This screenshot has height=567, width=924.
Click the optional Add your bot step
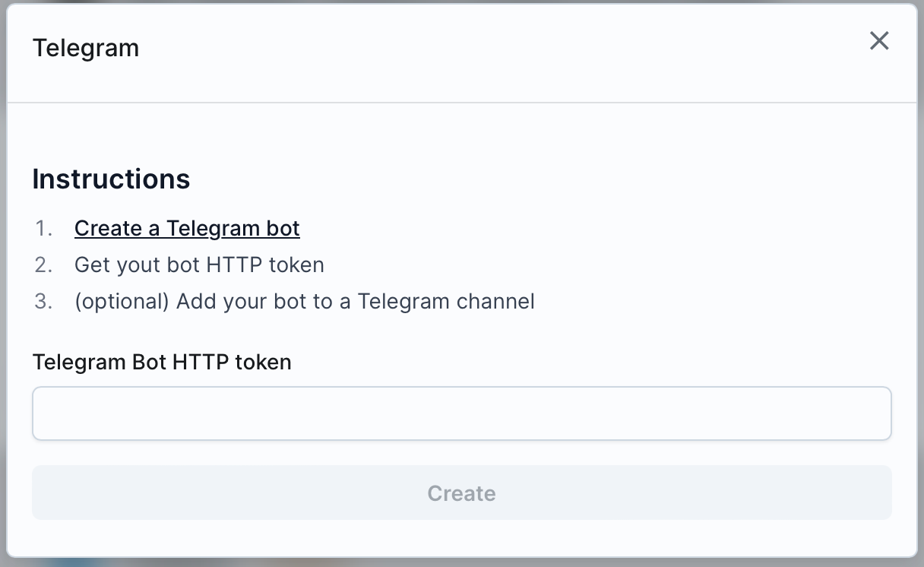click(x=305, y=301)
